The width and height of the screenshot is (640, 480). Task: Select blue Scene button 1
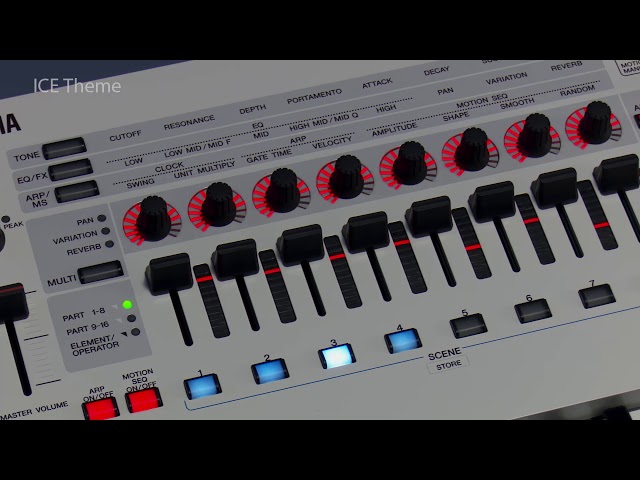(x=202, y=387)
